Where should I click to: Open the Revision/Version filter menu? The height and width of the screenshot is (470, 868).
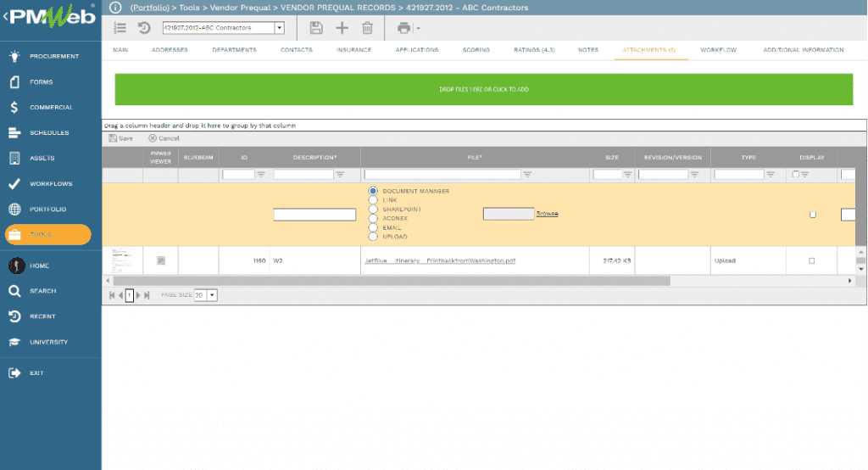[694, 175]
